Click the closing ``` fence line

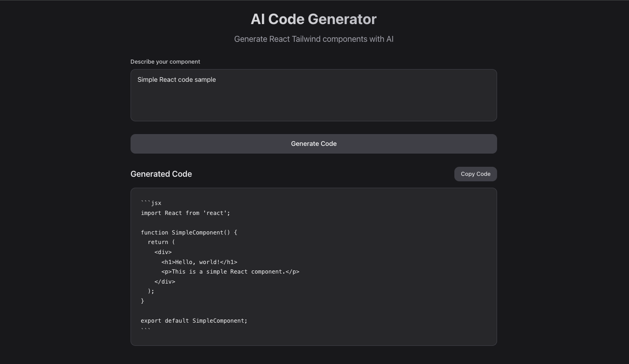[146, 329]
